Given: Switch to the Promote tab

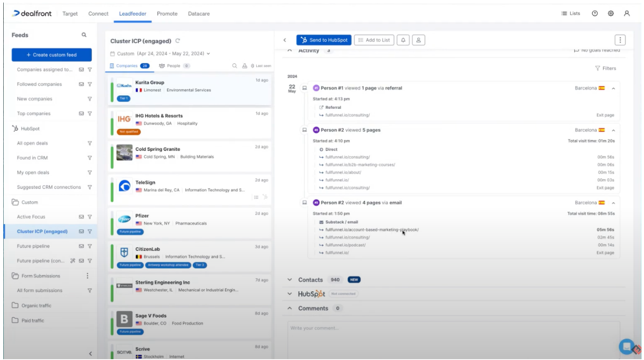Looking at the screenshot, I should (167, 13).
